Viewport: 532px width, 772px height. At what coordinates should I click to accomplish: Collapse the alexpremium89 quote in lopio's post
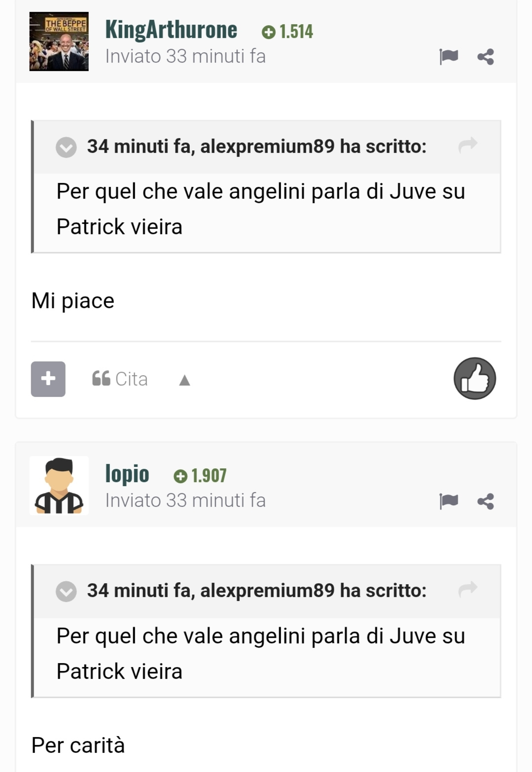pos(66,591)
